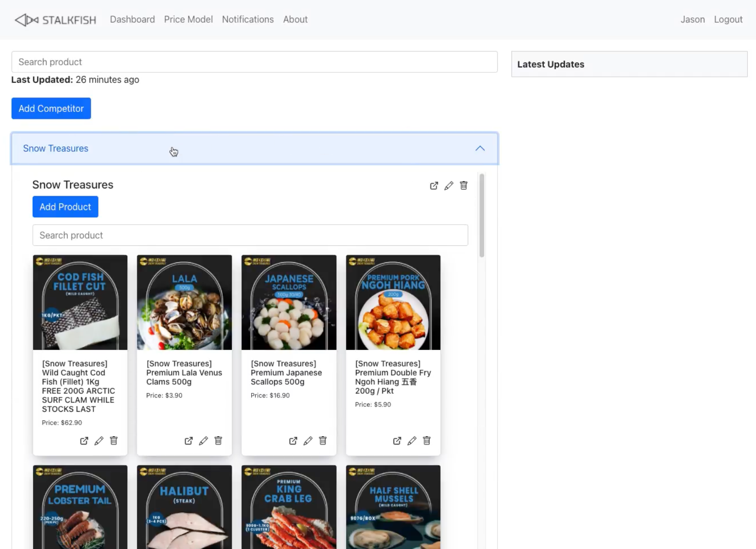This screenshot has width=756, height=549.
Task: Select Premium King Crab Leg image
Action: (x=289, y=507)
